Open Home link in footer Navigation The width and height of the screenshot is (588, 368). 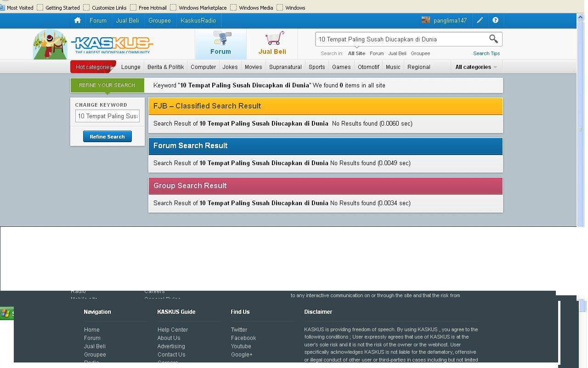pyautogui.click(x=92, y=330)
